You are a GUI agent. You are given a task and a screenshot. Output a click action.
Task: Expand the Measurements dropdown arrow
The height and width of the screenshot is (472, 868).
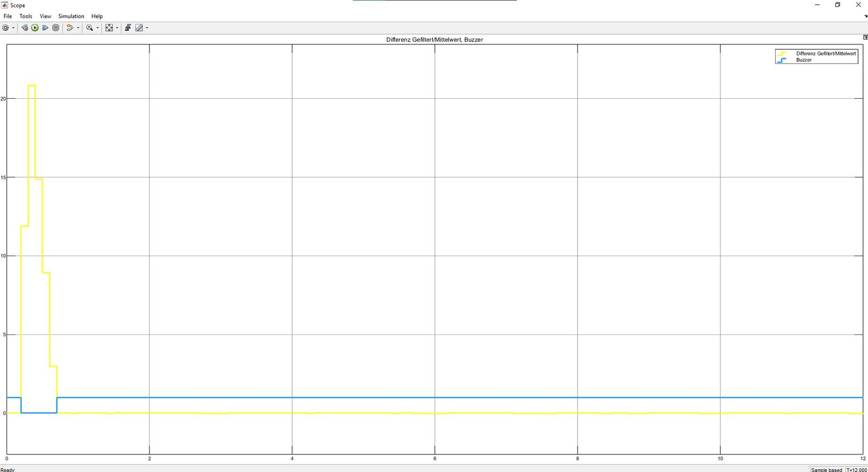click(x=147, y=28)
